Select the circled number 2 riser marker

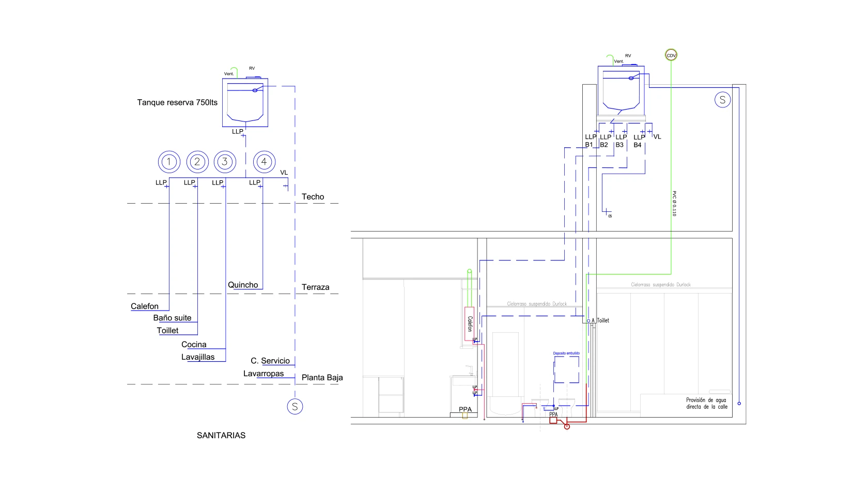(197, 162)
